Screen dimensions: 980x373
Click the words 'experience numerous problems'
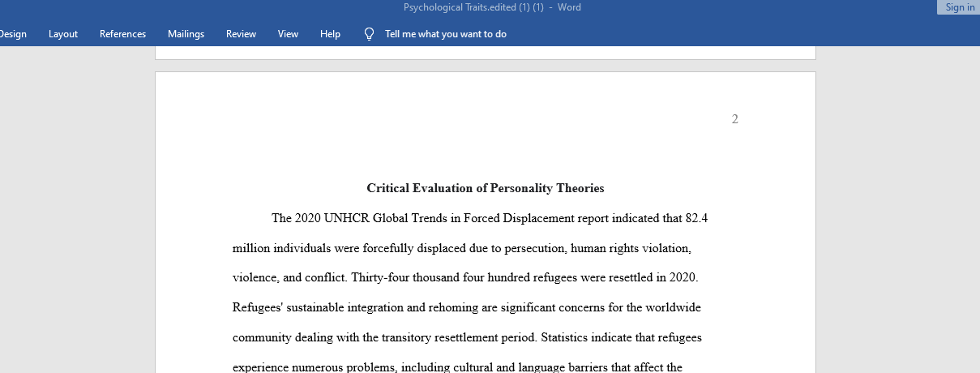[314, 367]
